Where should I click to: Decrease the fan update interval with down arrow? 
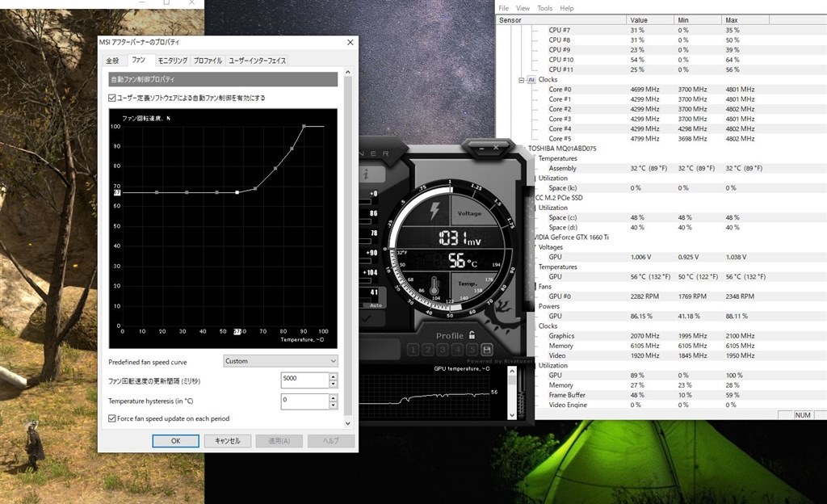click(333, 384)
